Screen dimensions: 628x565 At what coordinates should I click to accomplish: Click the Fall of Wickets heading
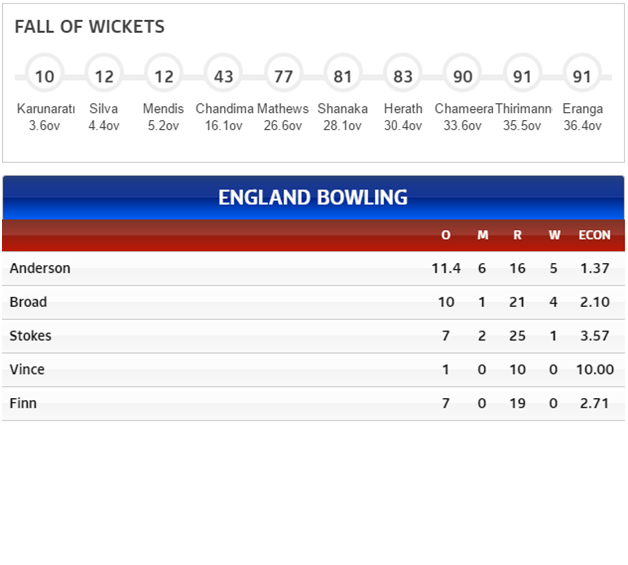pyautogui.click(x=90, y=27)
